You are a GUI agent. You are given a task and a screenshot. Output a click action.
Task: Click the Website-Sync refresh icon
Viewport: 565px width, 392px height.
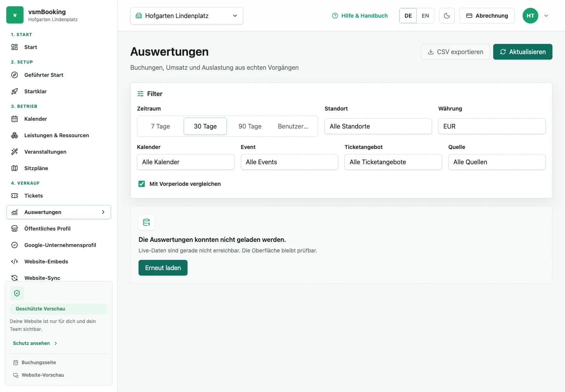pyautogui.click(x=15, y=278)
